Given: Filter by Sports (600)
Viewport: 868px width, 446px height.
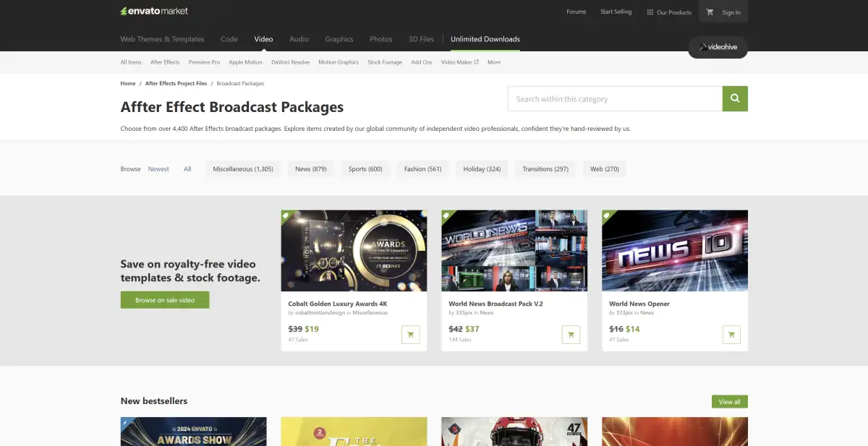Looking at the screenshot, I should [365, 169].
